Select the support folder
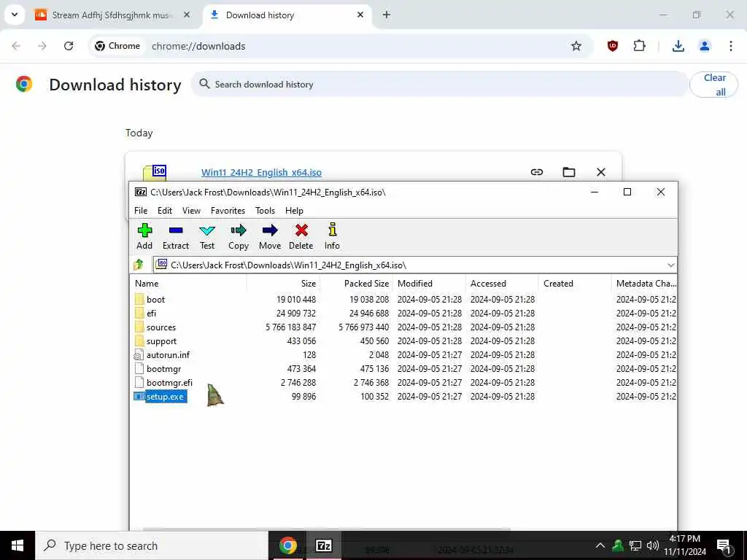The image size is (747, 560). click(x=161, y=341)
